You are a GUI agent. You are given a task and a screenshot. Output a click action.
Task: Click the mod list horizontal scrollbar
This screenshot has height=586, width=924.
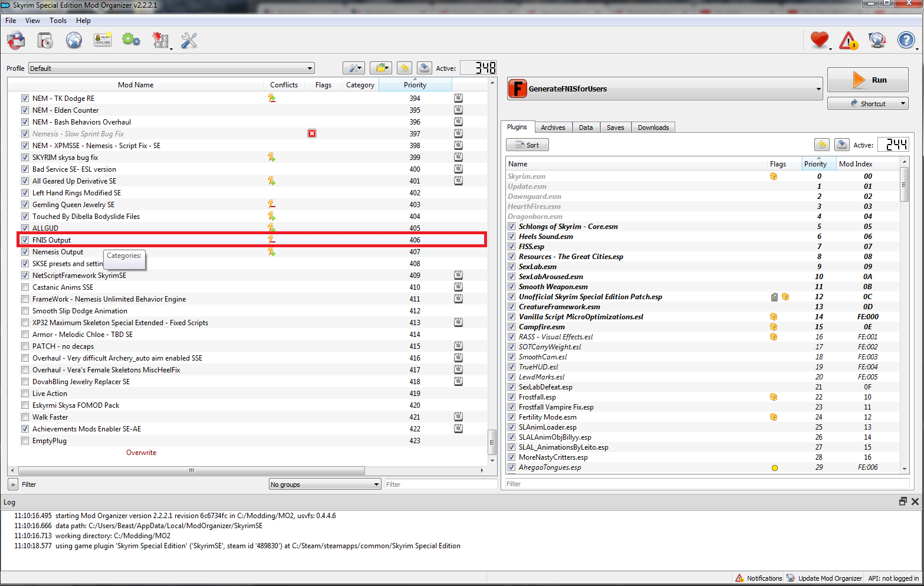[x=192, y=470]
